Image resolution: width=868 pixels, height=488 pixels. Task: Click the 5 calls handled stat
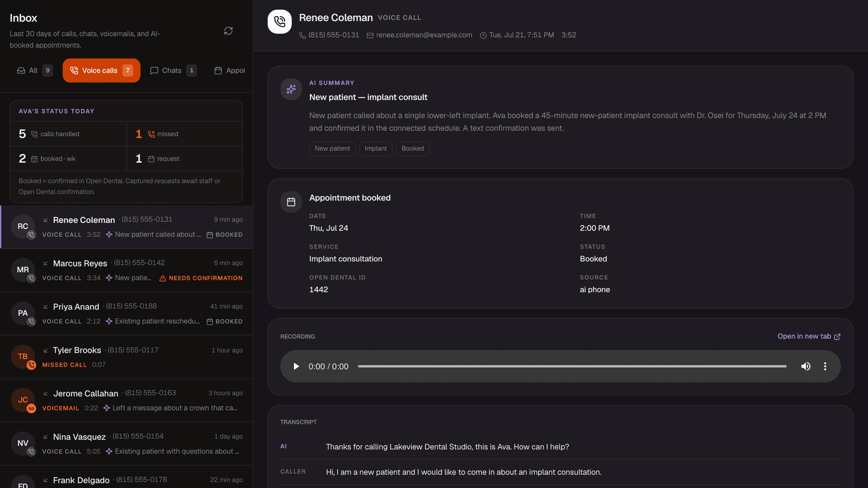pyautogui.click(x=68, y=134)
